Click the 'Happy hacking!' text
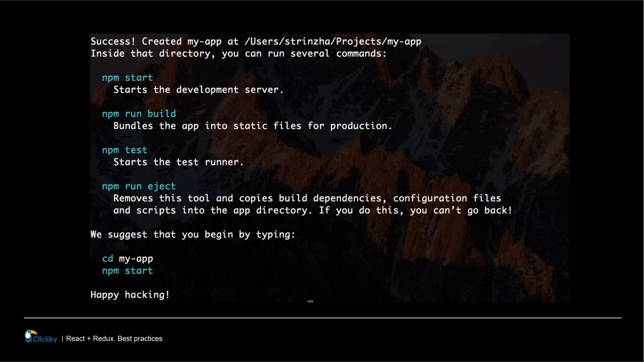644x362 pixels. point(130,294)
